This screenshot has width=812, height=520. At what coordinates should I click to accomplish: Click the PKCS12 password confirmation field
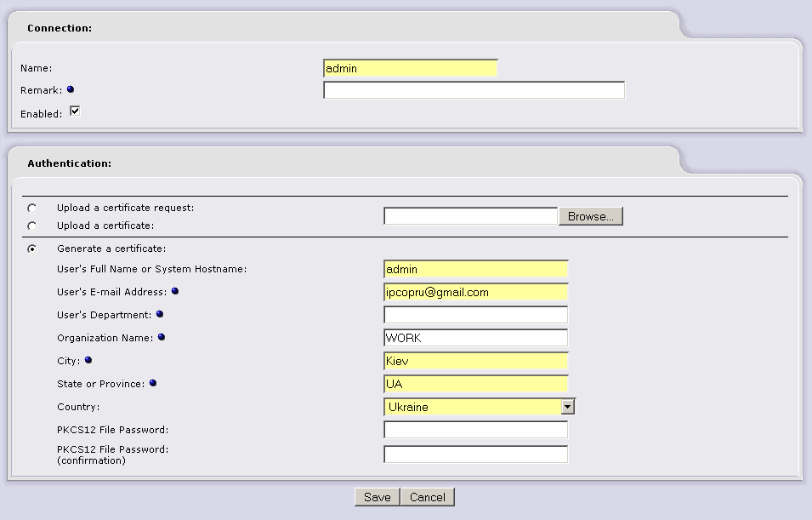(475, 454)
